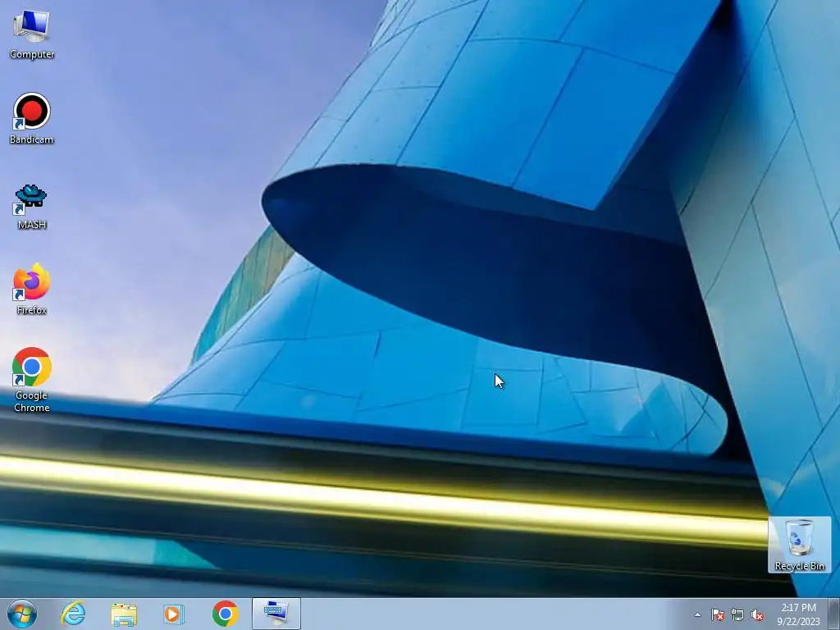Click the Show desktop button strip

pos(834,614)
